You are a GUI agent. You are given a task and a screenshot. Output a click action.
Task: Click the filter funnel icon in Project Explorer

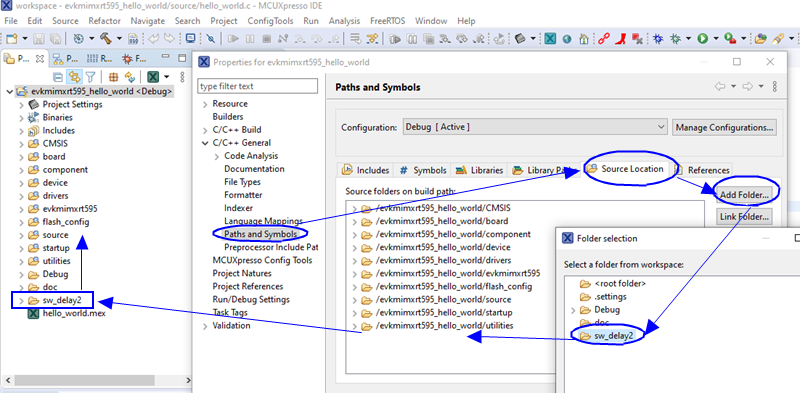[x=90, y=77]
